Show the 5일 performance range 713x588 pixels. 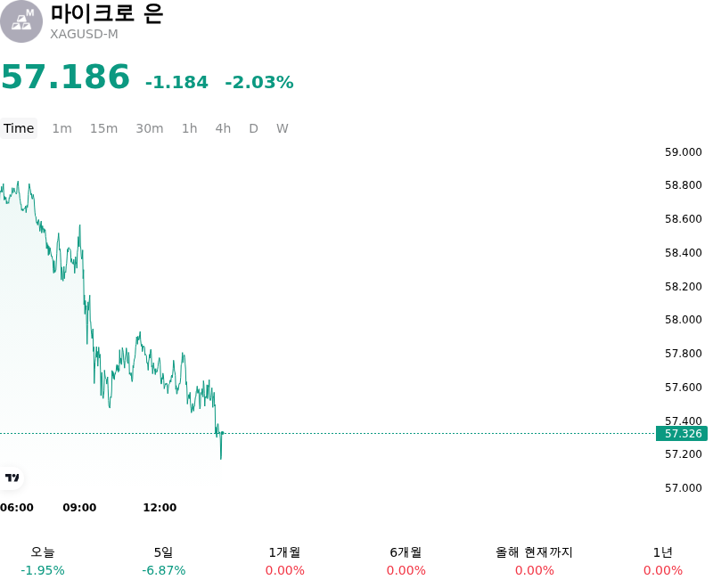(164, 561)
